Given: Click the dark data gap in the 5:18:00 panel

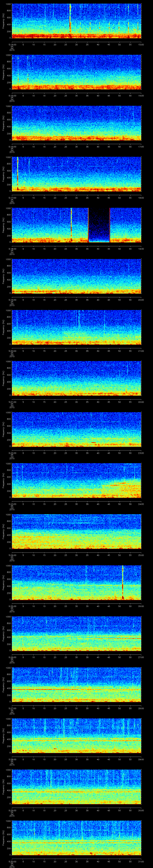Looking at the screenshot, I should [99, 225].
